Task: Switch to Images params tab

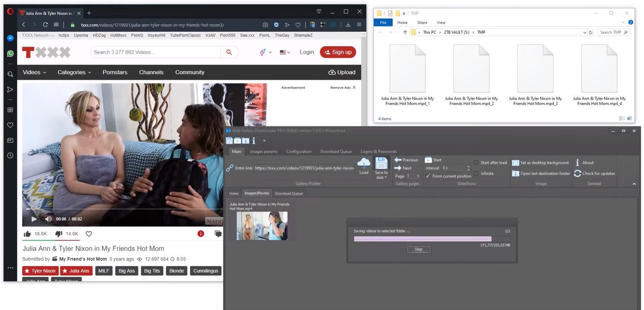Action: (x=264, y=151)
